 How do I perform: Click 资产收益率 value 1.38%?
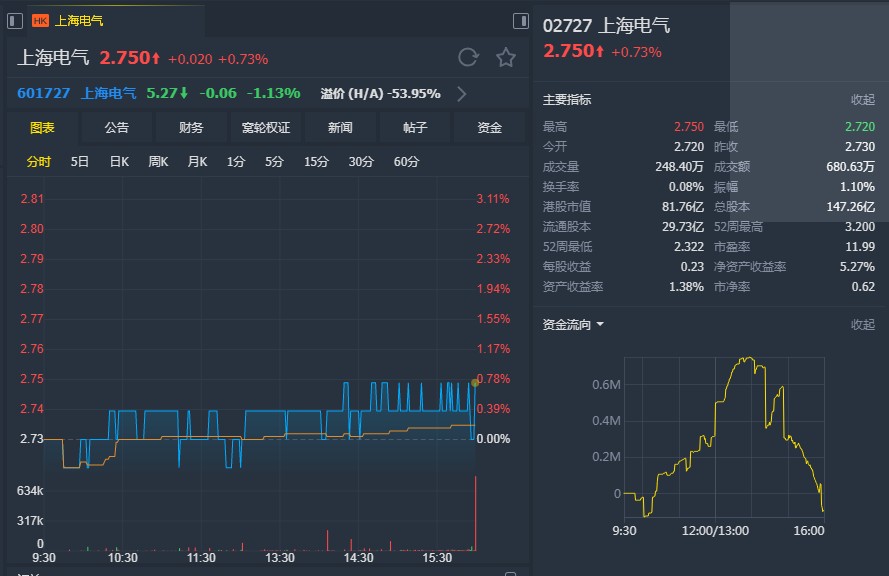[x=686, y=287]
